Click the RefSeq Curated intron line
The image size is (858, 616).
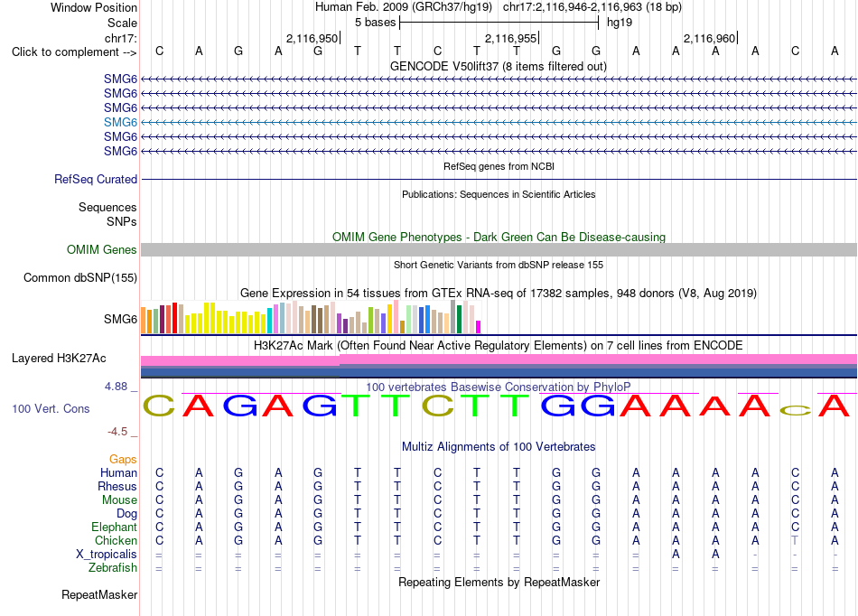click(499, 179)
